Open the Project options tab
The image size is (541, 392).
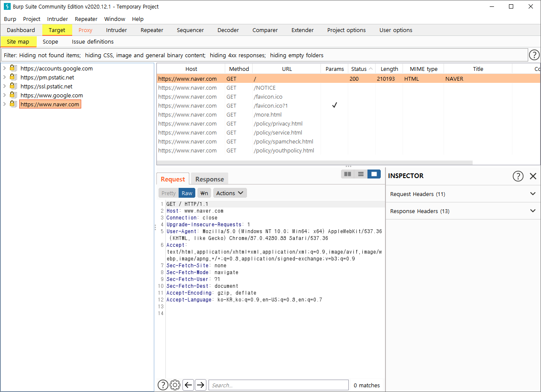(347, 30)
